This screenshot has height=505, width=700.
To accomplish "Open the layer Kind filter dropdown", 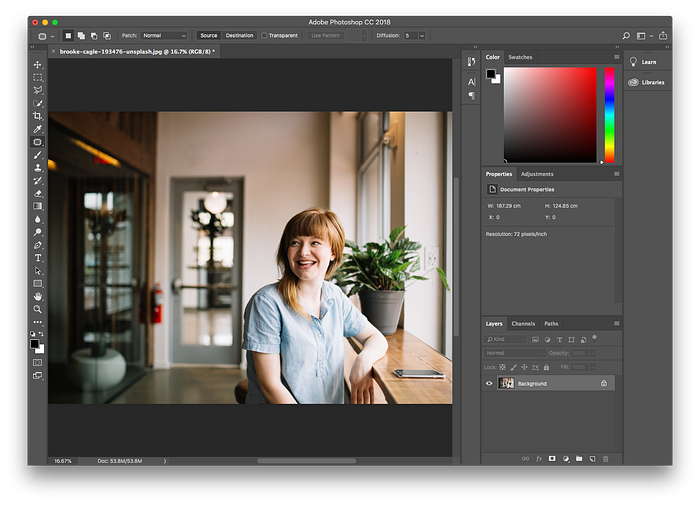I will tap(505, 339).
